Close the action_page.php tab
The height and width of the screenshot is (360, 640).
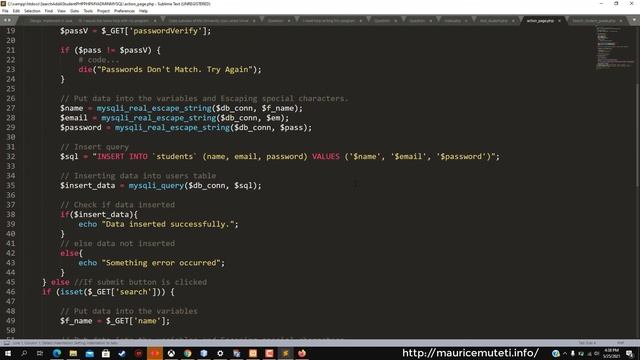pos(559,20)
